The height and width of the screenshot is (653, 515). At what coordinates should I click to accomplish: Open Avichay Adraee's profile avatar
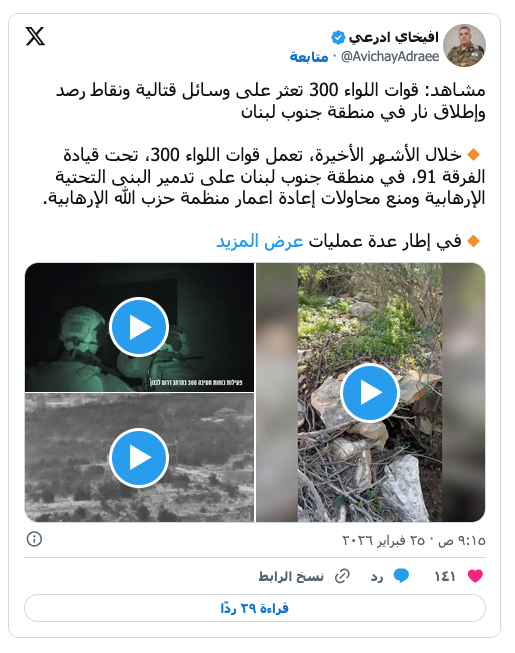tap(464, 45)
